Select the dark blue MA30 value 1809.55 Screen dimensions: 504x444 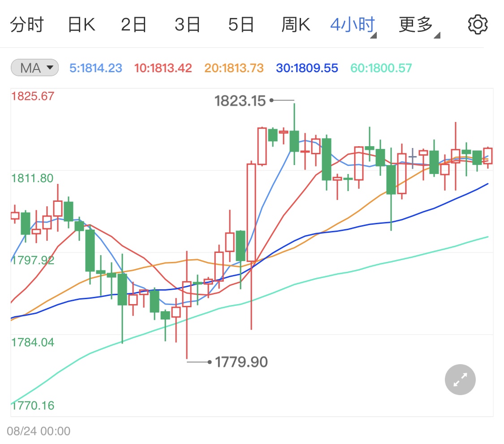pyautogui.click(x=306, y=68)
